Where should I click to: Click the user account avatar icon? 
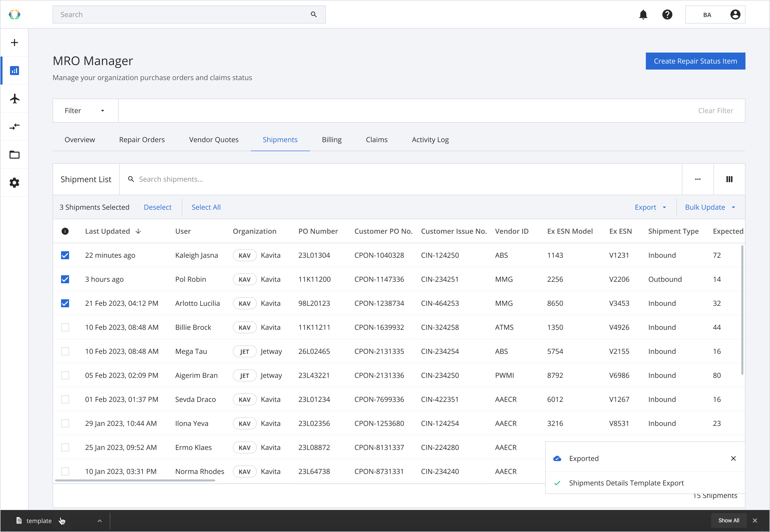(x=735, y=14)
